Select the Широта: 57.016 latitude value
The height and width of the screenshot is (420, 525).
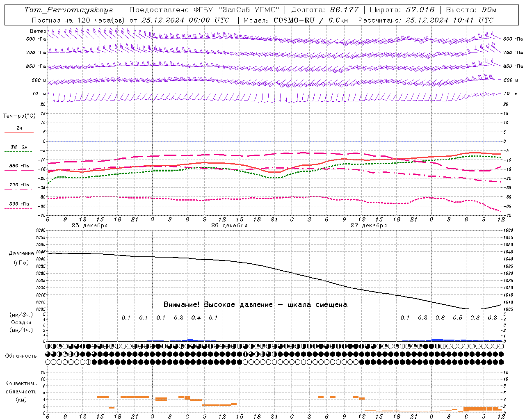coord(402,10)
